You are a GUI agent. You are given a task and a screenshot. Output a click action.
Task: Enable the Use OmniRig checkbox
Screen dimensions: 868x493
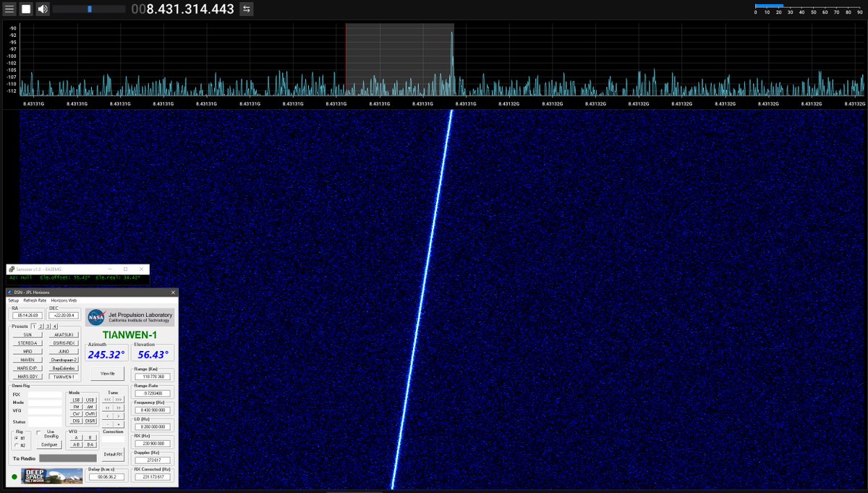click(39, 432)
